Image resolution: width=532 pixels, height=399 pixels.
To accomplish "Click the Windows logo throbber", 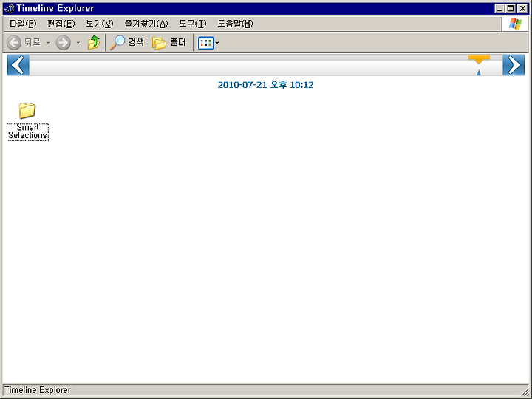I will pos(515,24).
